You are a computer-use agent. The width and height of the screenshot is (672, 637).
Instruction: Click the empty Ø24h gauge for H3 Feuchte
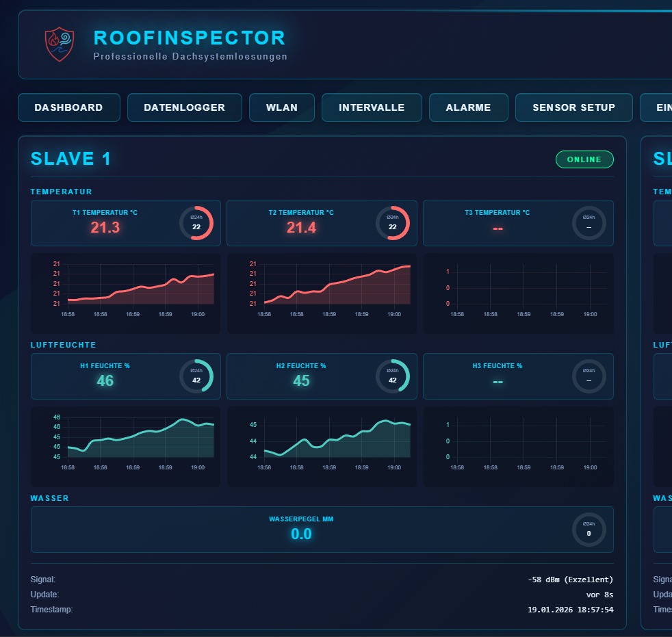589,376
